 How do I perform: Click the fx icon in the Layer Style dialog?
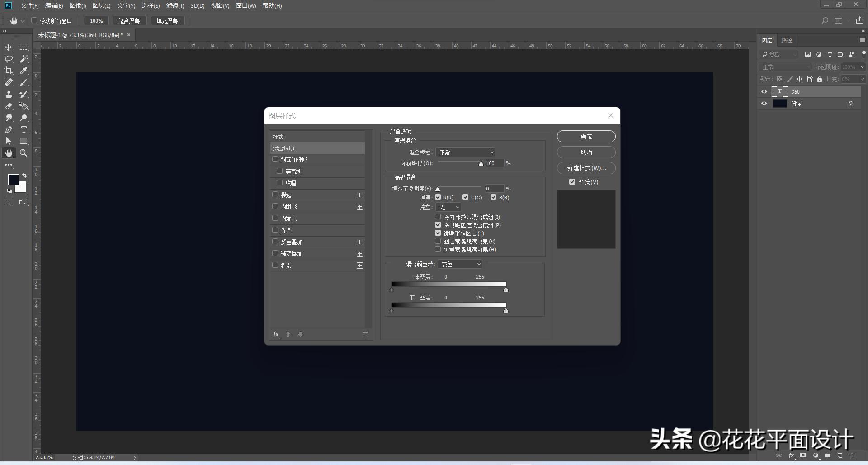276,334
